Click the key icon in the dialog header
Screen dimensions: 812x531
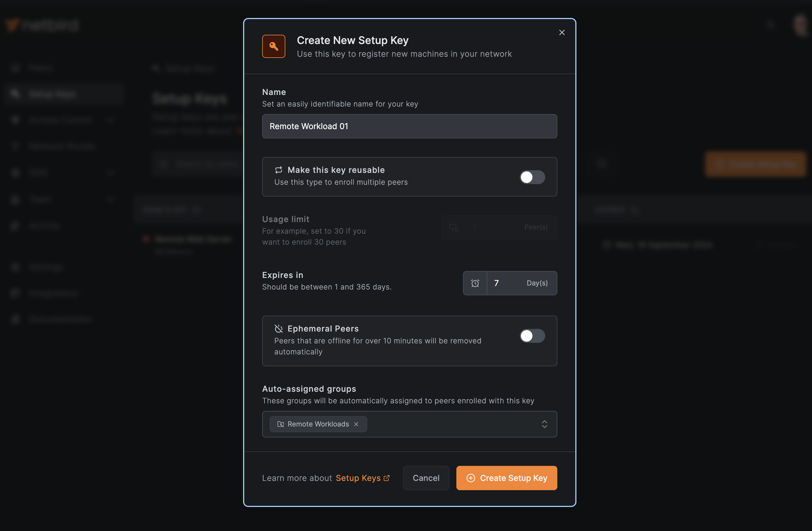coord(273,46)
